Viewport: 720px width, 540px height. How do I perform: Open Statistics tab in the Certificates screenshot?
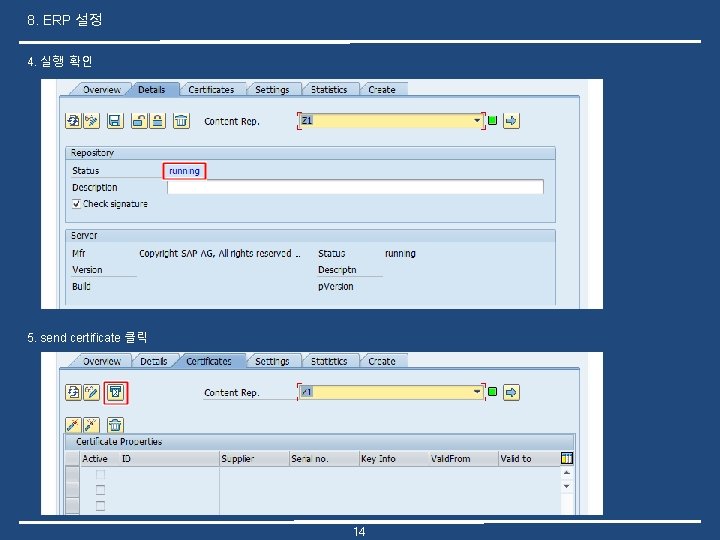pyautogui.click(x=329, y=361)
